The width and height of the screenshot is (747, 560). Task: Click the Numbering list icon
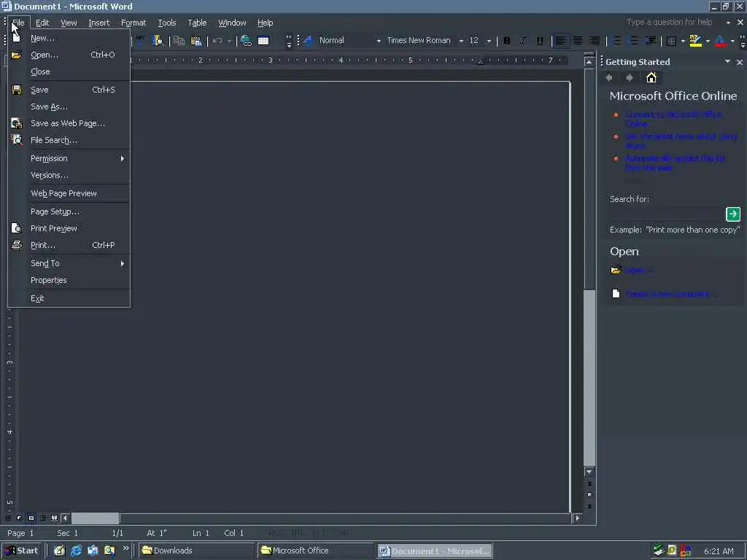click(617, 41)
